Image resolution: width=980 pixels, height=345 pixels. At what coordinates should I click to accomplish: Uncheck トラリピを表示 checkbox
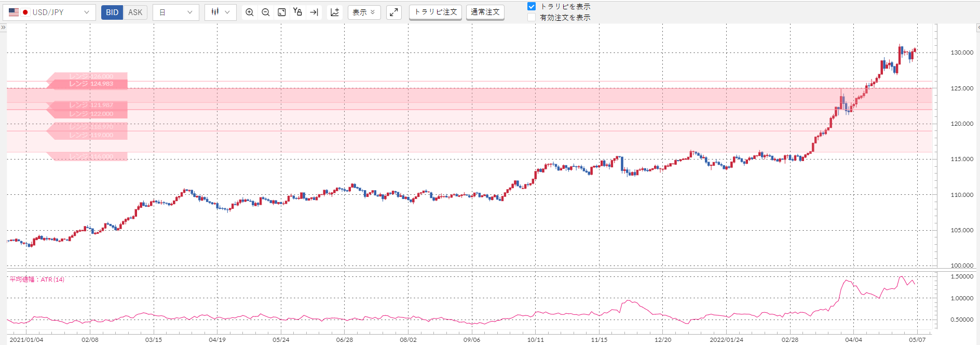pos(532,6)
